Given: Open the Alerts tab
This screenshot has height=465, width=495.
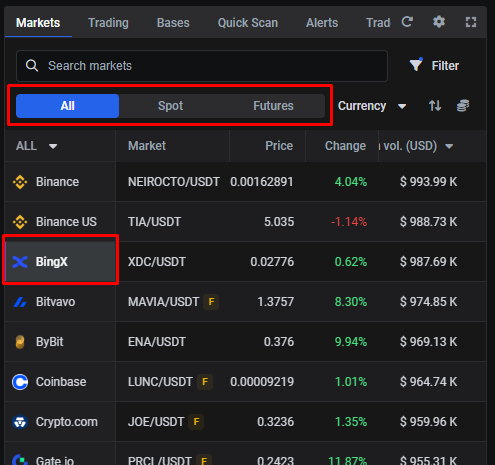Looking at the screenshot, I should [x=322, y=23].
